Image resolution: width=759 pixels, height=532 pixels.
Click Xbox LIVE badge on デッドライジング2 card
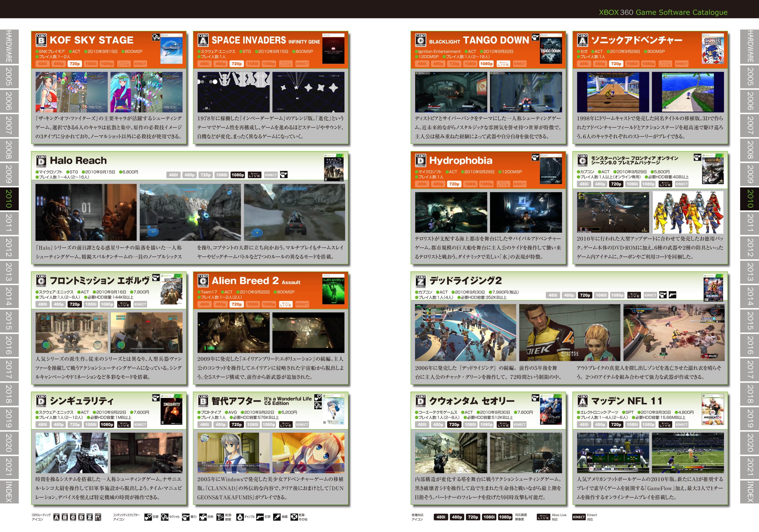pos(634,295)
